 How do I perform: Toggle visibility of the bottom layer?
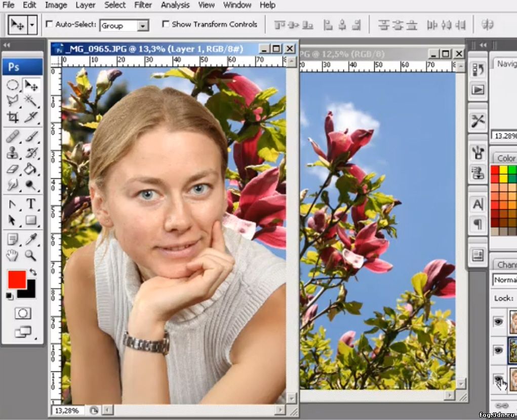point(498,378)
